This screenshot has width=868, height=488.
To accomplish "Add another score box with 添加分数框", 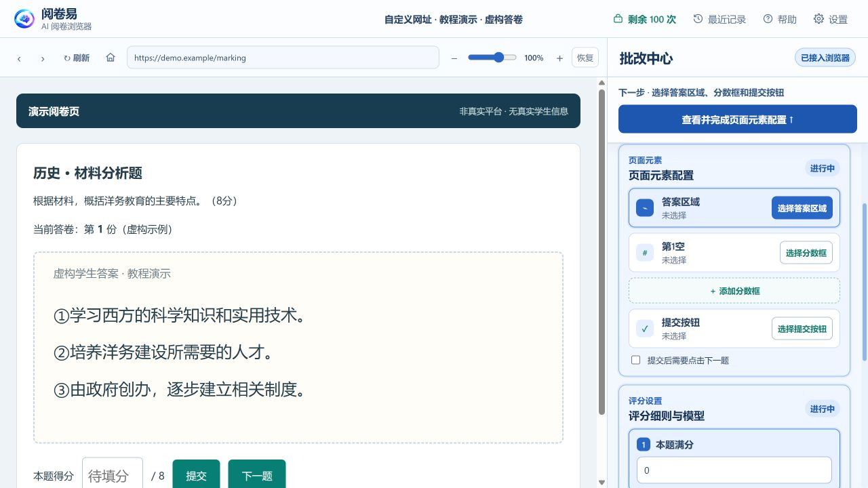I will (x=734, y=291).
